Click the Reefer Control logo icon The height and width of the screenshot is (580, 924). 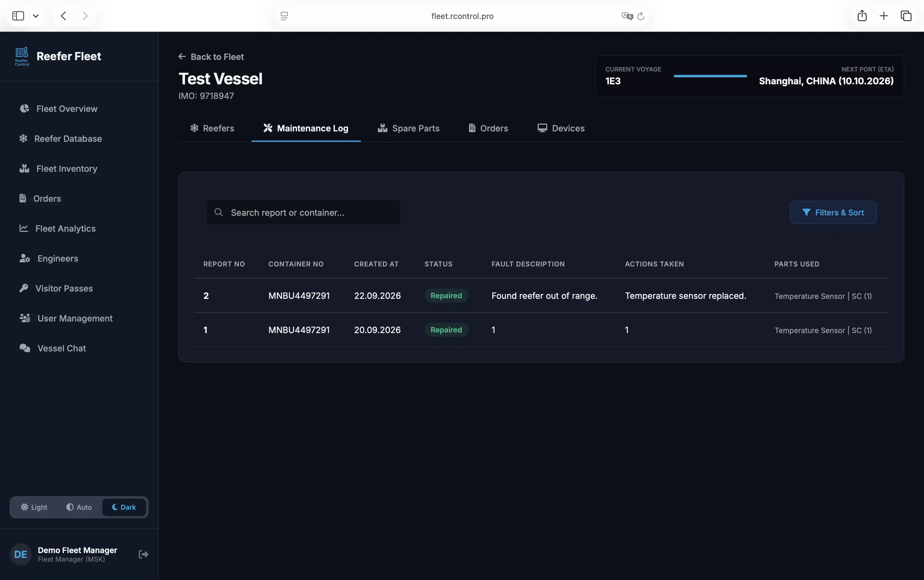[22, 57]
